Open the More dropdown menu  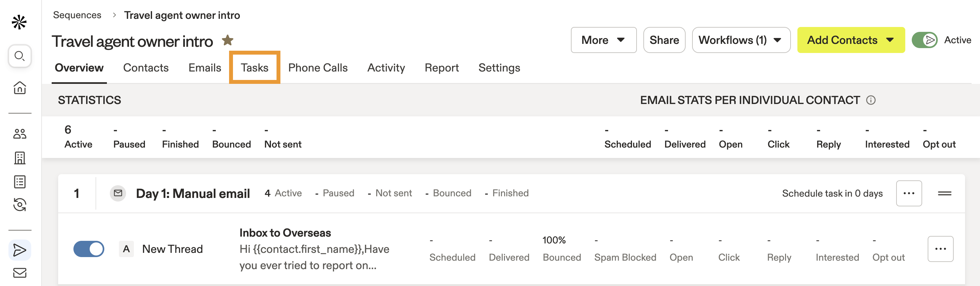point(603,40)
